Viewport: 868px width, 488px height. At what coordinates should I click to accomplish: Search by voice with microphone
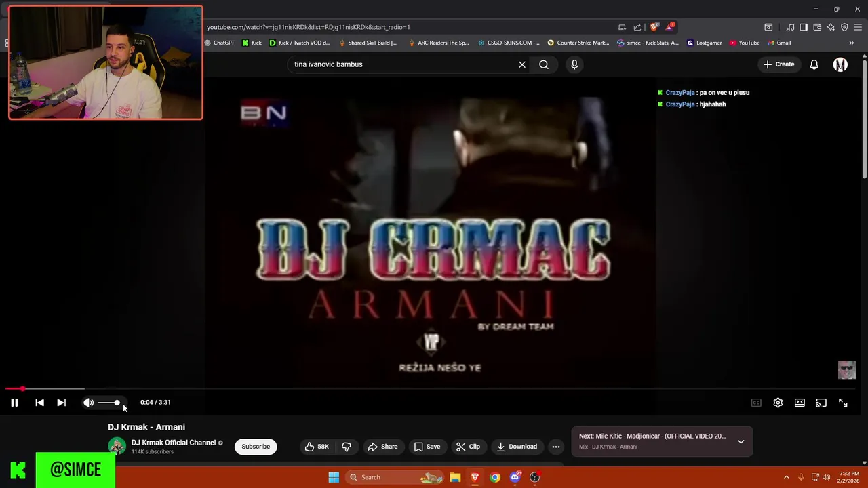[x=574, y=64]
